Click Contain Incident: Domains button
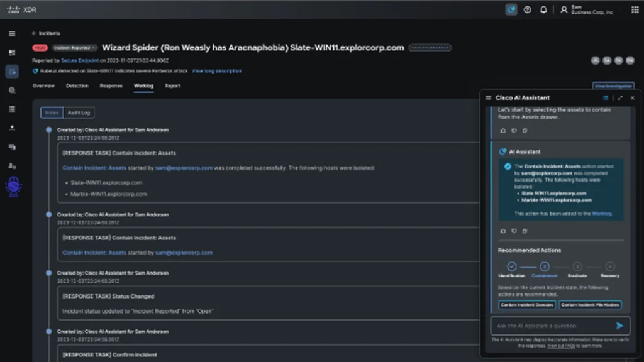This screenshot has height=362, width=644. click(527, 305)
